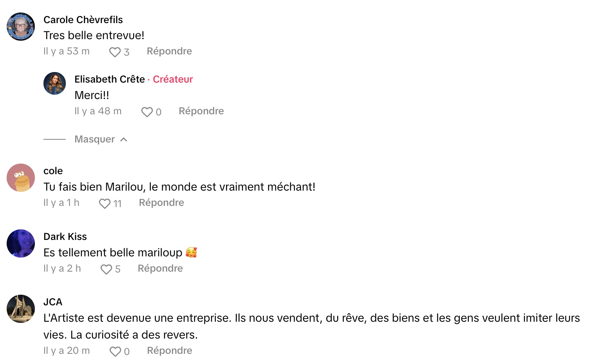This screenshot has width=589, height=364.
Task: Open Carole Chèvrefils' profile picture
Action: pos(21,27)
